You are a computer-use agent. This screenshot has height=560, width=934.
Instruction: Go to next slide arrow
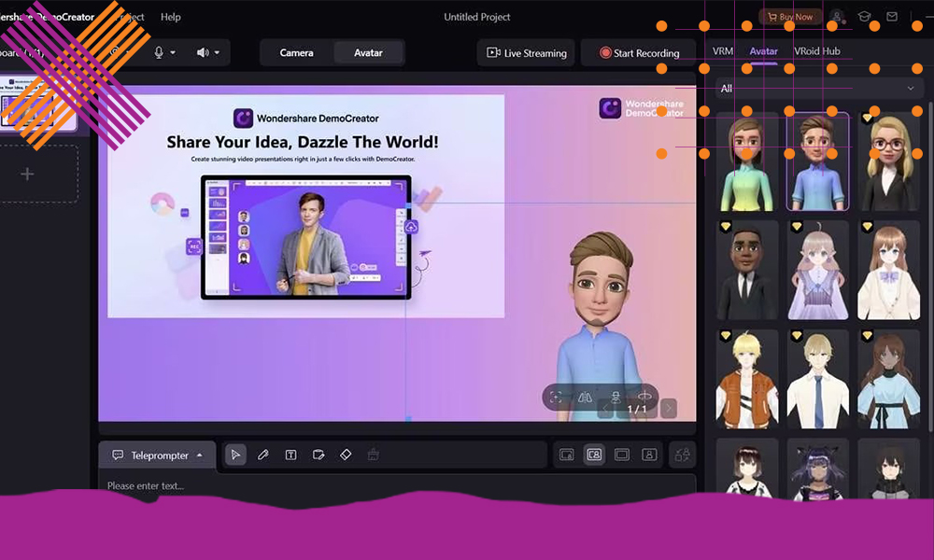[x=669, y=408]
